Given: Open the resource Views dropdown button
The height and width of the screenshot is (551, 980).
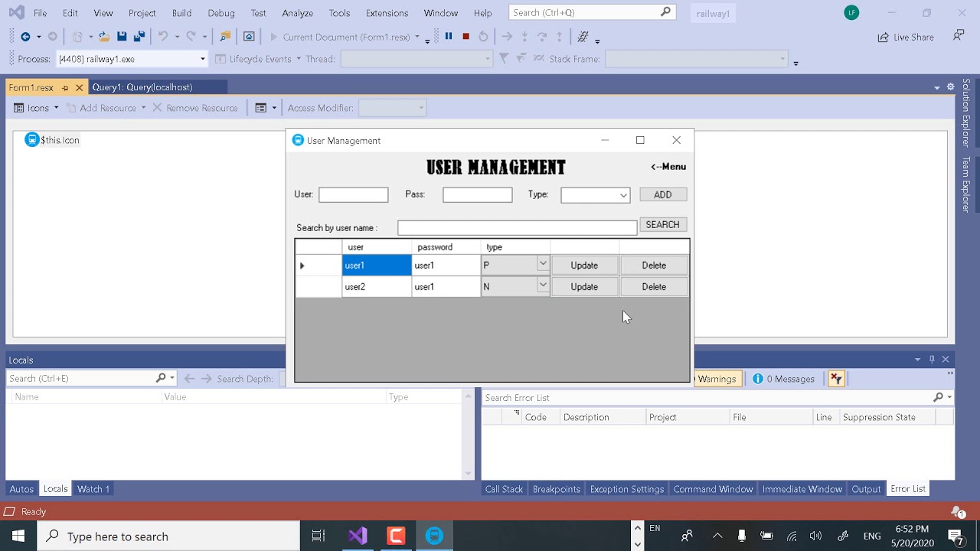Looking at the screenshot, I should (x=266, y=108).
